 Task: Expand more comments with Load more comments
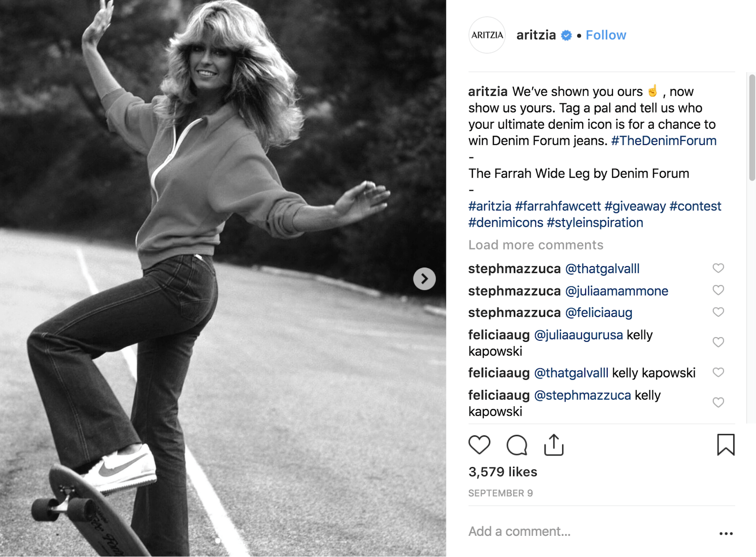pyautogui.click(x=535, y=245)
